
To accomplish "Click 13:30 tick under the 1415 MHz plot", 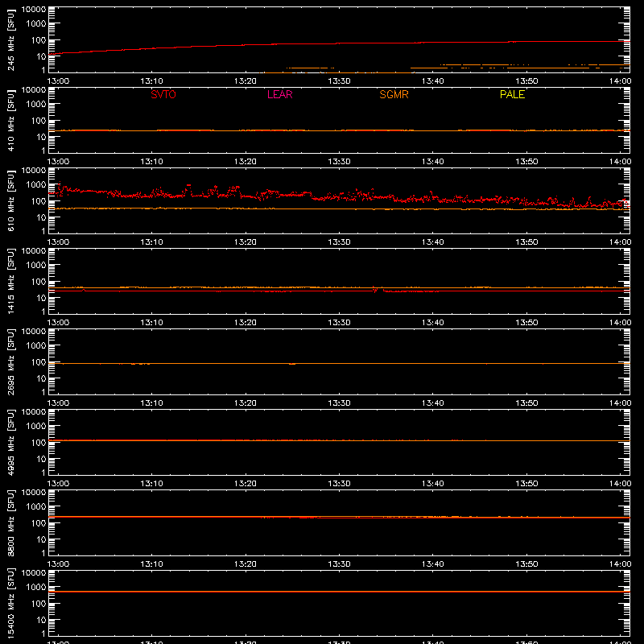I will click(339, 323).
